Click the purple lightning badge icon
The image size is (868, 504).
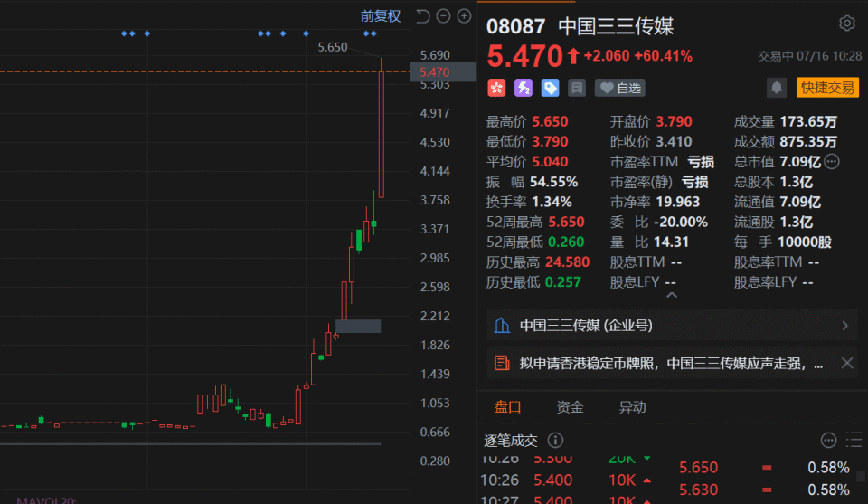[524, 88]
